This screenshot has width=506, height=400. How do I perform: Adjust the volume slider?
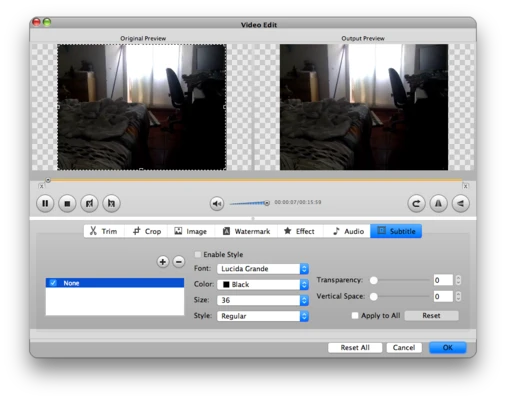click(249, 203)
